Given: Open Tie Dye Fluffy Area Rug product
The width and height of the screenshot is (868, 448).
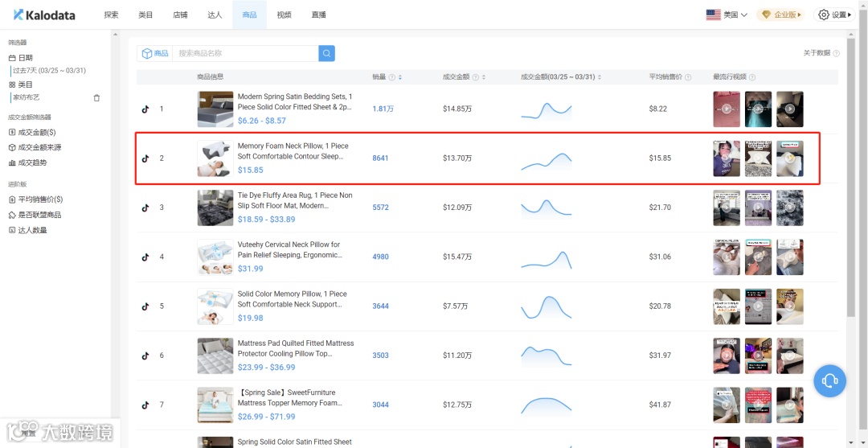Looking at the screenshot, I should tap(295, 200).
